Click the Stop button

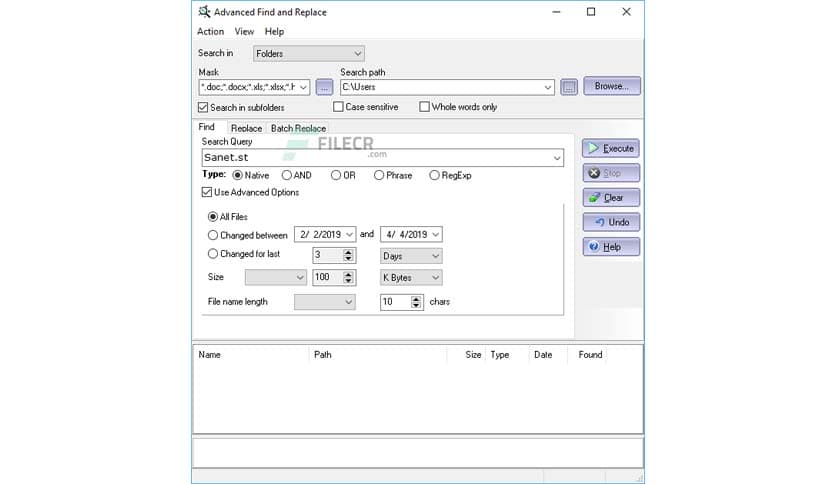coord(611,173)
